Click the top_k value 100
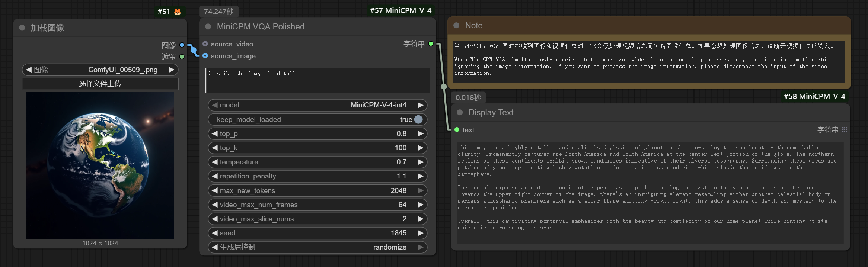 [401, 148]
